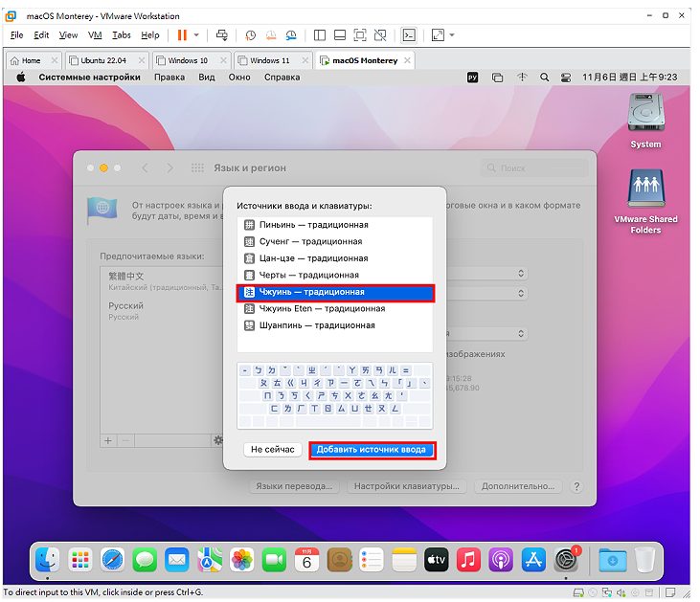
Task: Open the Edit menu in VMware
Action: click(x=41, y=34)
